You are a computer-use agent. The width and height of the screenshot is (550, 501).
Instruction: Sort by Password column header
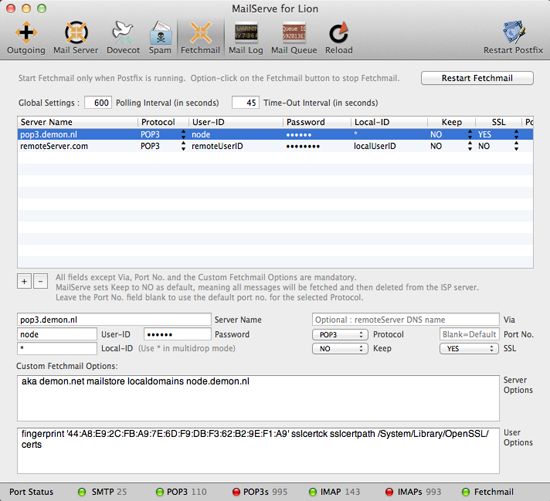click(x=317, y=122)
